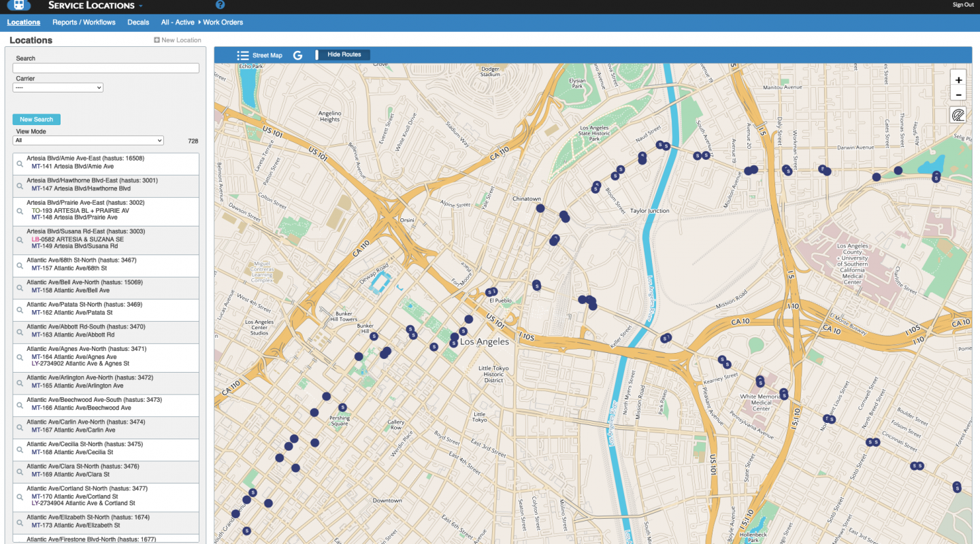Click magnifier icon for Artesia Blvd/Susana Rd-East
Screen dimensions: 980x544
pos(20,240)
